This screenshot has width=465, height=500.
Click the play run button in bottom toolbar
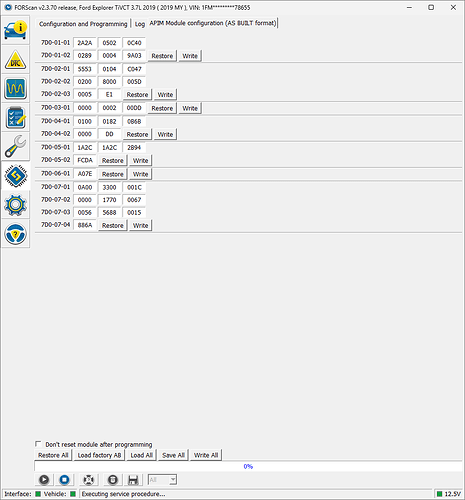44,480
